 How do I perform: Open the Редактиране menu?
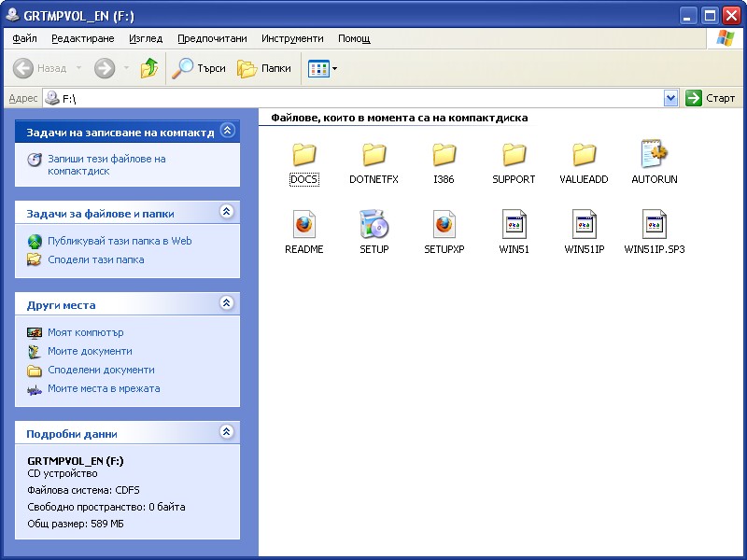coord(83,38)
